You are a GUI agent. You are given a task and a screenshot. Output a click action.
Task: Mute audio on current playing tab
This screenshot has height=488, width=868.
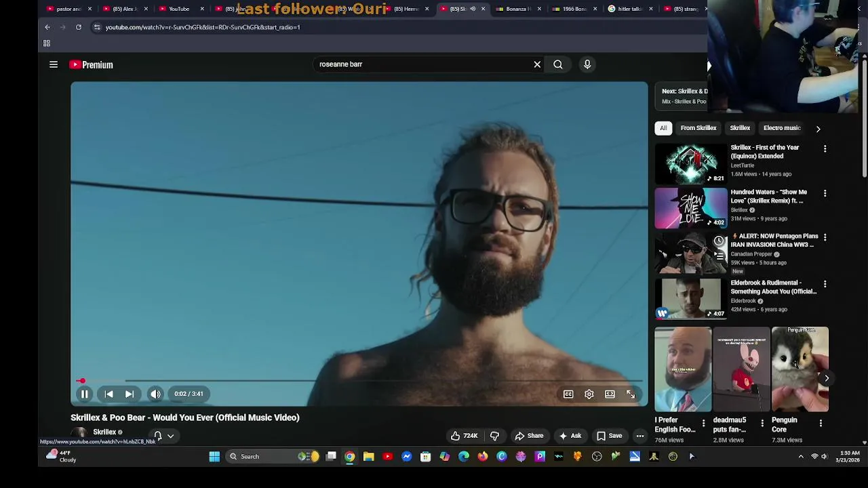(x=473, y=9)
